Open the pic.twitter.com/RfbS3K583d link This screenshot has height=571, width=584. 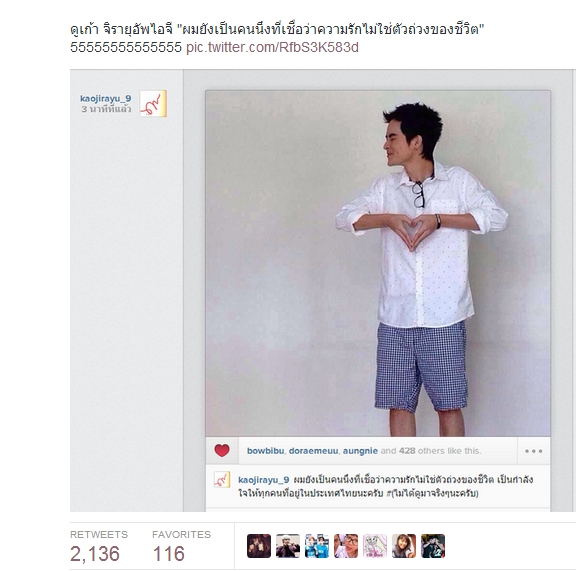coord(272,47)
